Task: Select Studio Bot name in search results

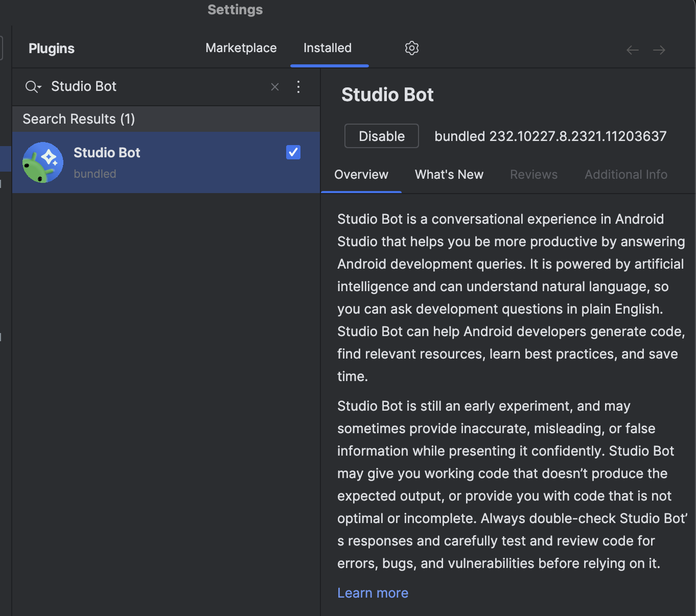Action: tap(107, 153)
